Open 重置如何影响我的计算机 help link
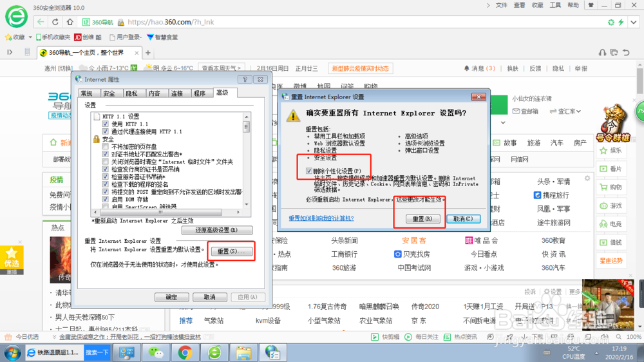The height and width of the screenshot is (362, 644). [x=321, y=218]
